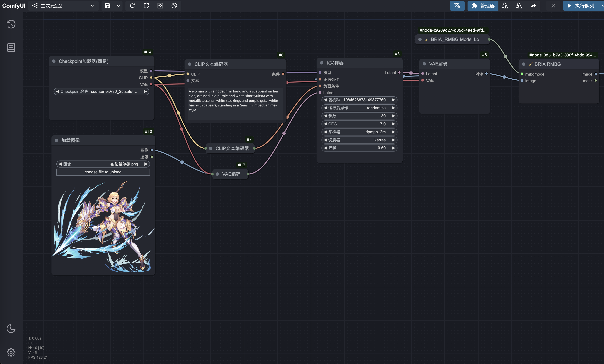Image resolution: width=604 pixels, height=364 pixels.
Task: Click the 模型 output port on Checkpoint node
Action: (x=151, y=71)
